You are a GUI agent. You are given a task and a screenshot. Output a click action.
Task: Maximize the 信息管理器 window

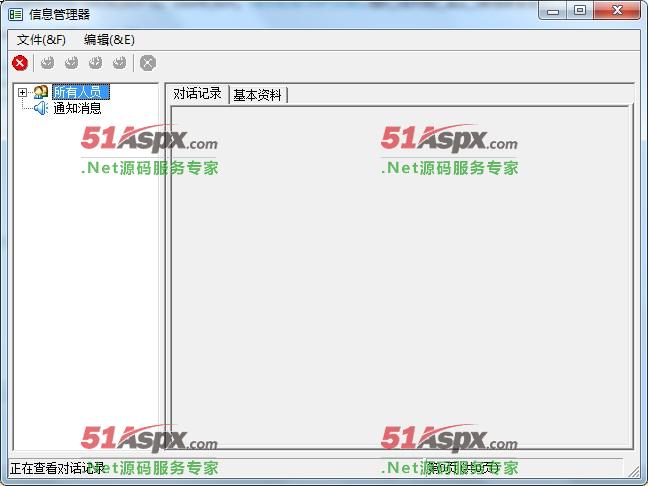579,10
